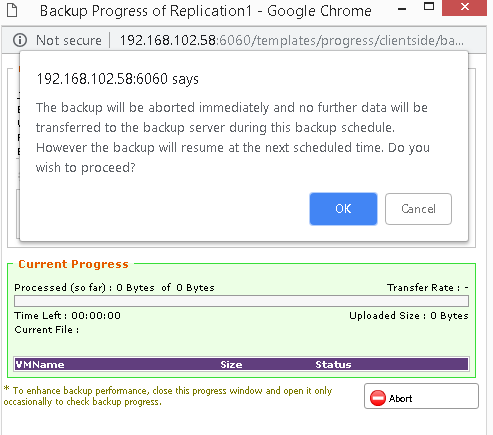Maximize the Chrome popup window

pyautogui.click(x=429, y=7)
